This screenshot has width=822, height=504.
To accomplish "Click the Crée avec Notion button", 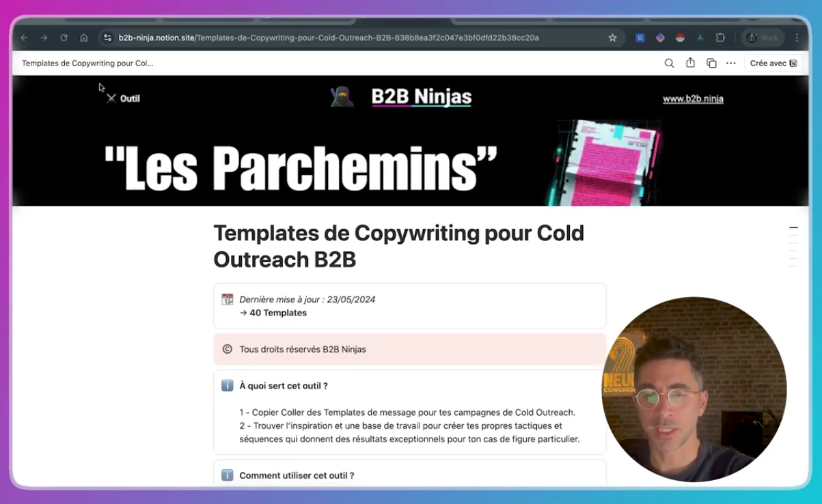I will (x=773, y=64).
